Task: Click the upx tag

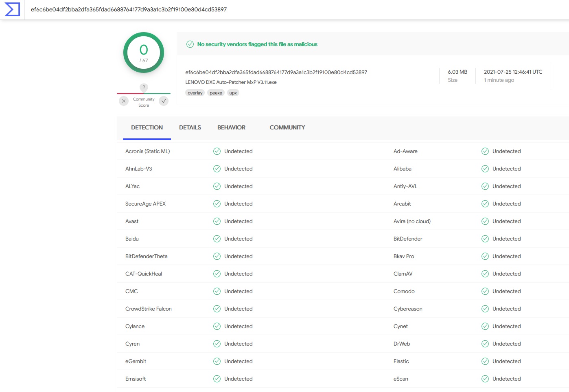Action: point(233,93)
